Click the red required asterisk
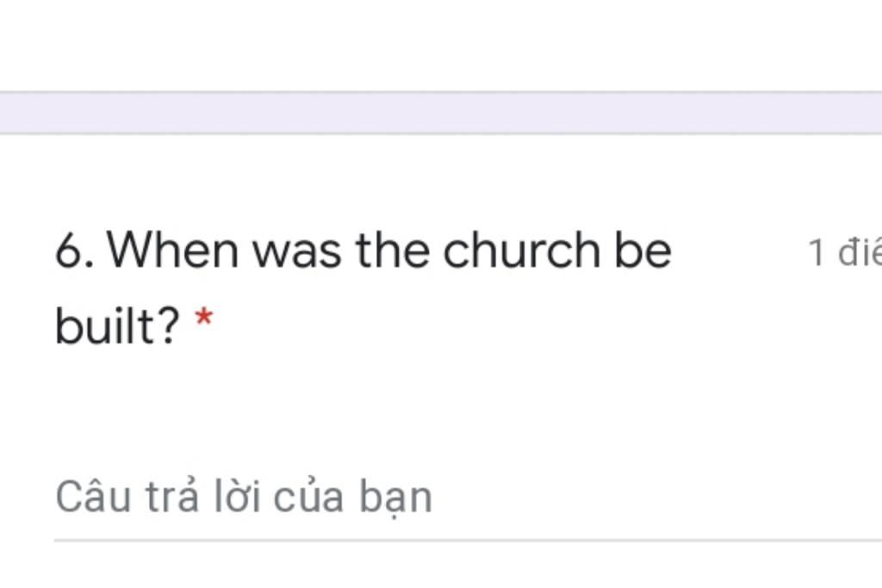 [x=203, y=319]
